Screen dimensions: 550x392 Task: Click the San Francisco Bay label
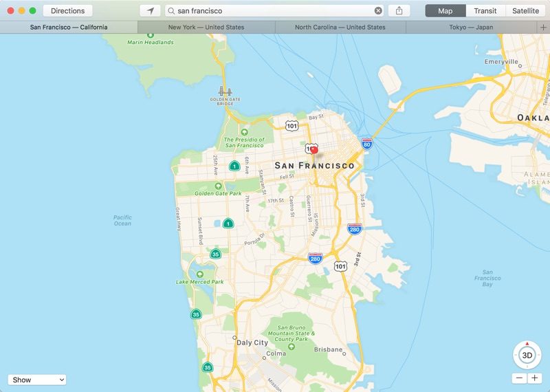(x=487, y=278)
